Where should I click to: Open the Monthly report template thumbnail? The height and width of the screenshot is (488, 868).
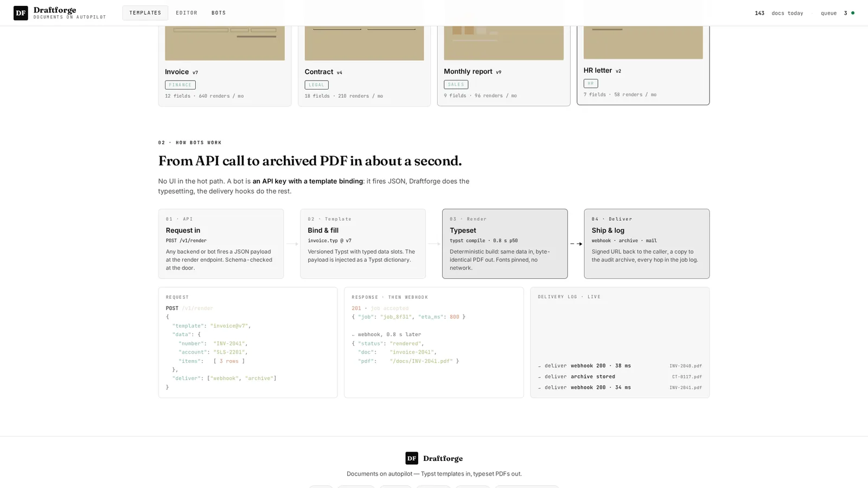tap(503, 42)
